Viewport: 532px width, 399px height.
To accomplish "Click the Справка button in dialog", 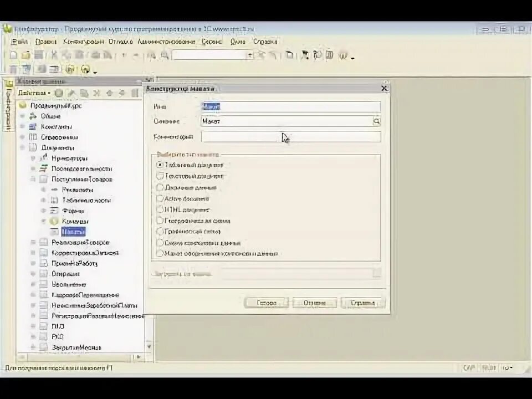I will (x=362, y=303).
